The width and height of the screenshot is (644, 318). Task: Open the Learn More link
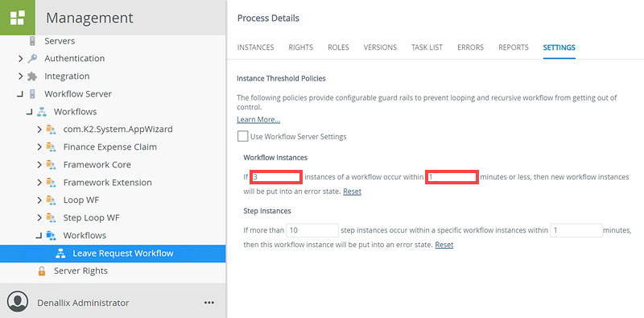[258, 120]
